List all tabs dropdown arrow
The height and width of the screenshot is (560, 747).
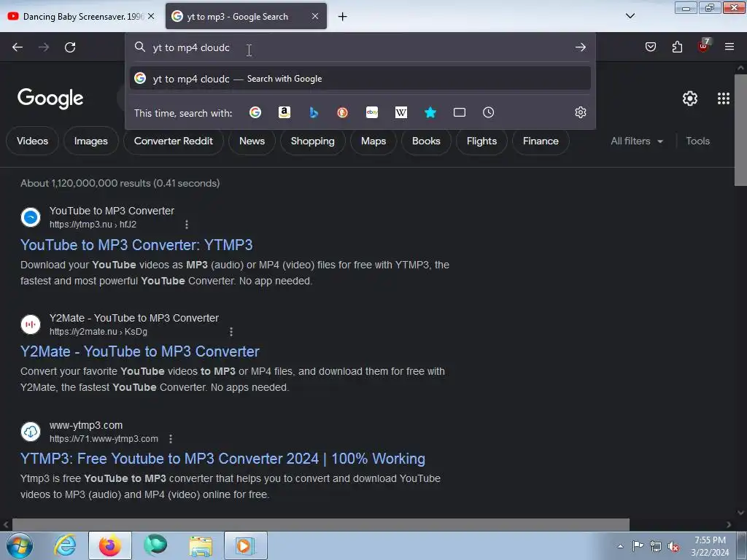pos(630,16)
